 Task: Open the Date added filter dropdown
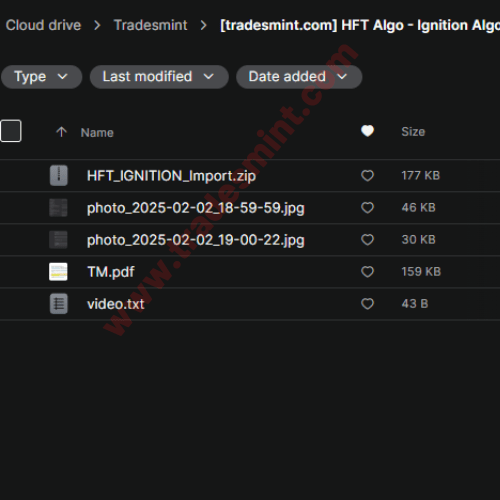tap(299, 77)
